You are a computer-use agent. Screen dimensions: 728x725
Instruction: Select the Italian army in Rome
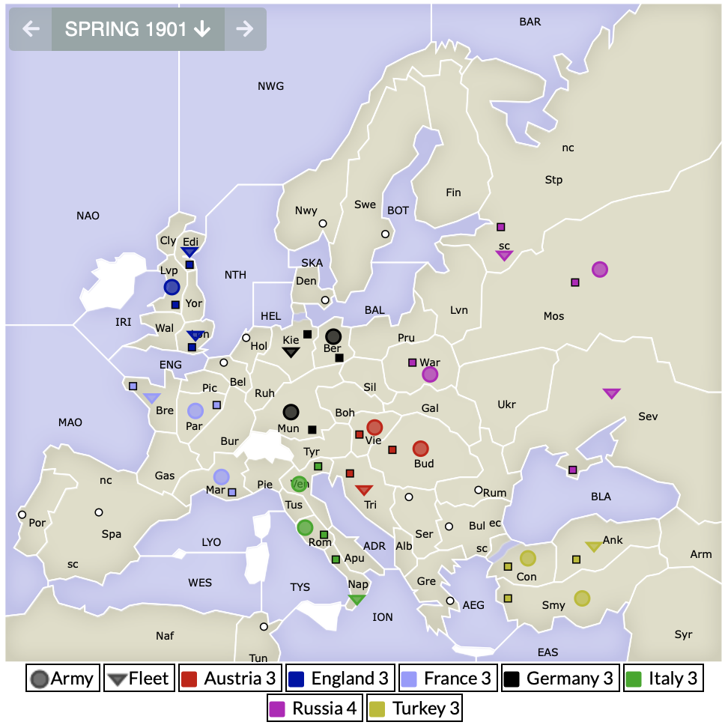tap(305, 528)
